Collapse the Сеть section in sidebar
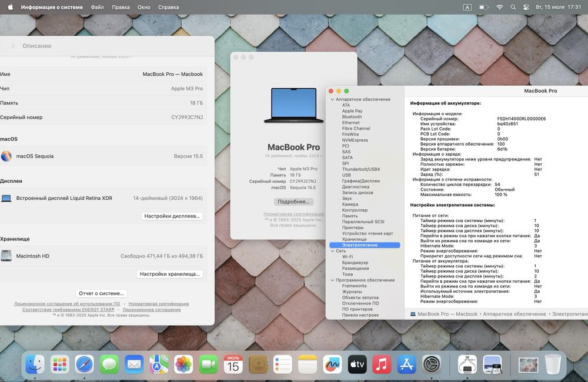The width and height of the screenshot is (588, 382). [x=333, y=251]
